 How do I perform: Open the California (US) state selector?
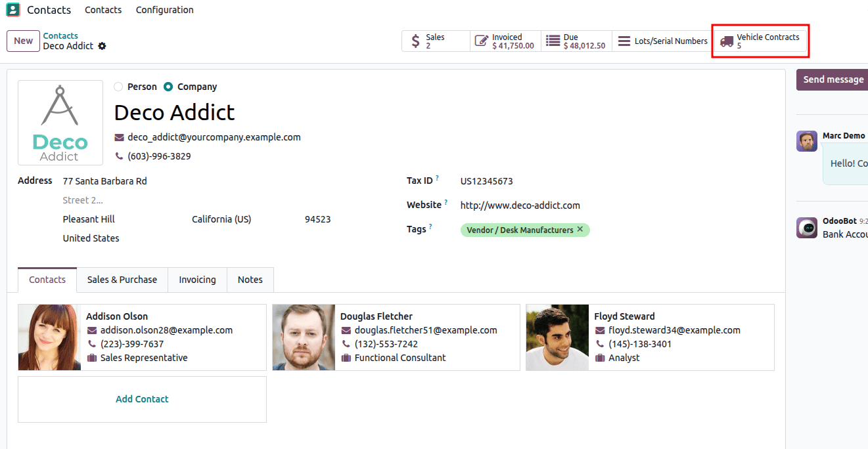coord(221,219)
